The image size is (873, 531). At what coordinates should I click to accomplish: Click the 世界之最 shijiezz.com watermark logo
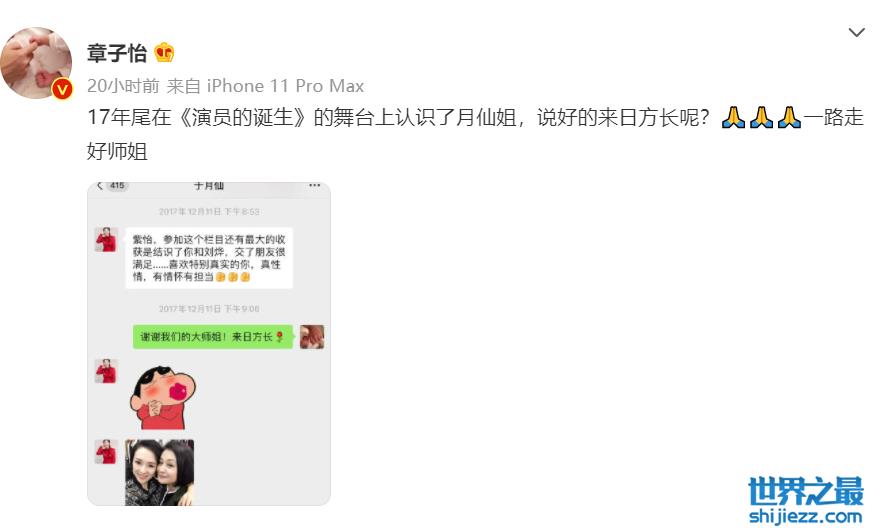(805, 500)
